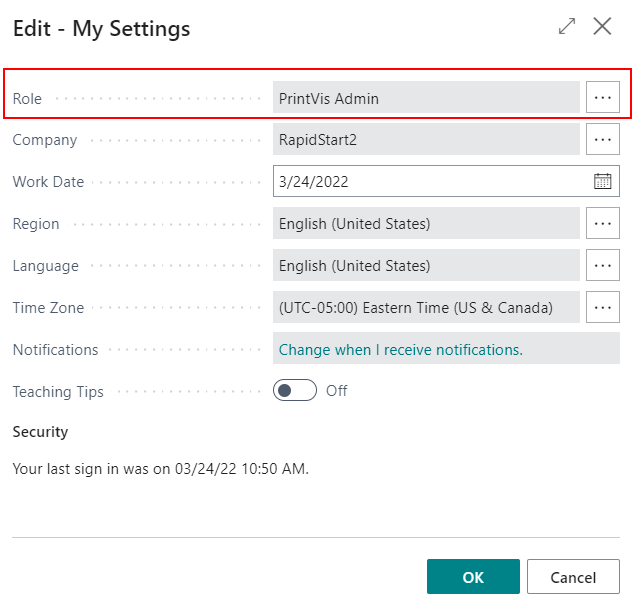Screen dimensions: 637x605
Task: Select the PrintVis Admin role field
Action: coord(426,97)
